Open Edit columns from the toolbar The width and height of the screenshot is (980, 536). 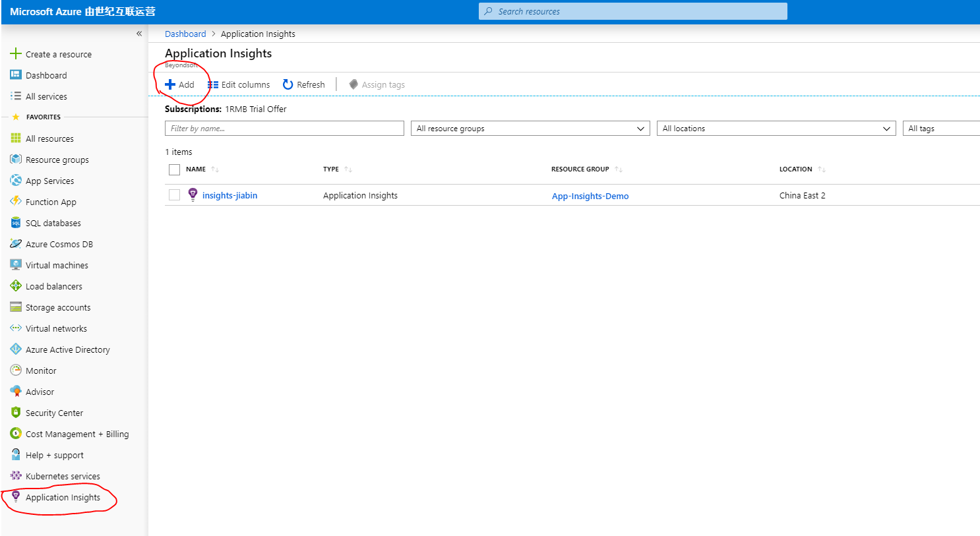pos(239,84)
